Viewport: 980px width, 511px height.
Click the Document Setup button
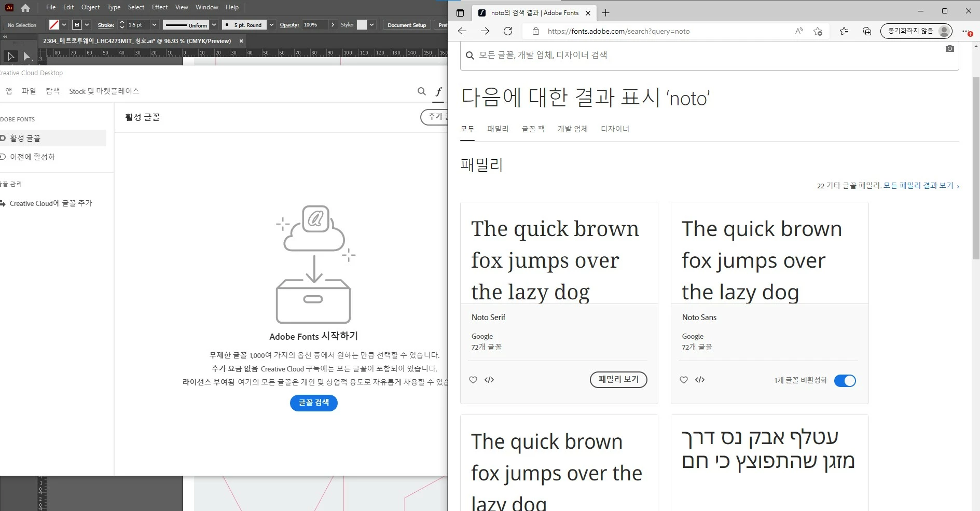click(x=407, y=25)
